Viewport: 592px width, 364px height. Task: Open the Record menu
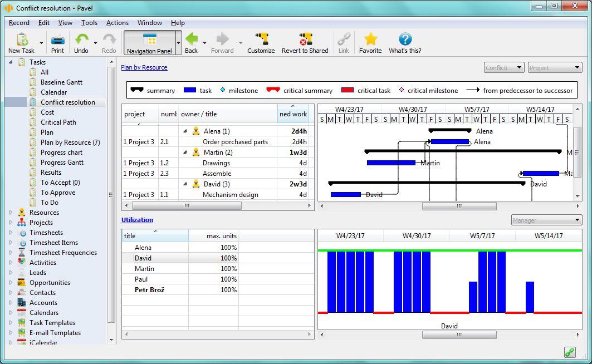19,23
